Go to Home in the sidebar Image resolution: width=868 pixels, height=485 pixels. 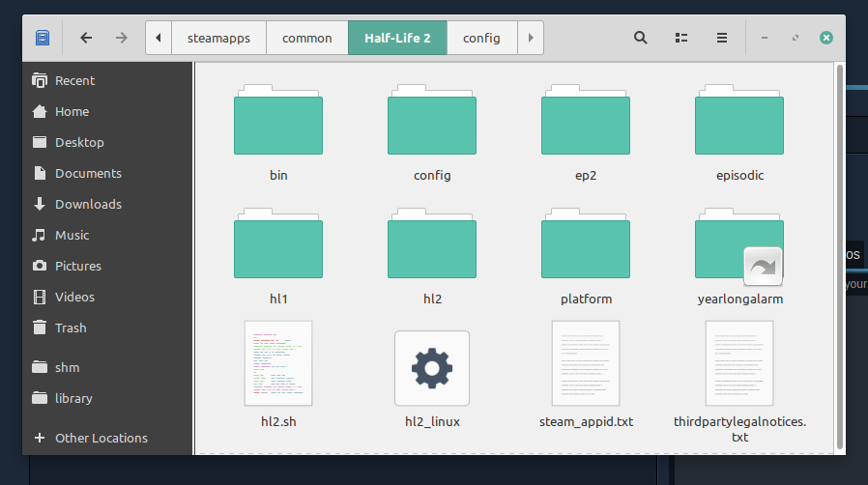(x=107, y=112)
